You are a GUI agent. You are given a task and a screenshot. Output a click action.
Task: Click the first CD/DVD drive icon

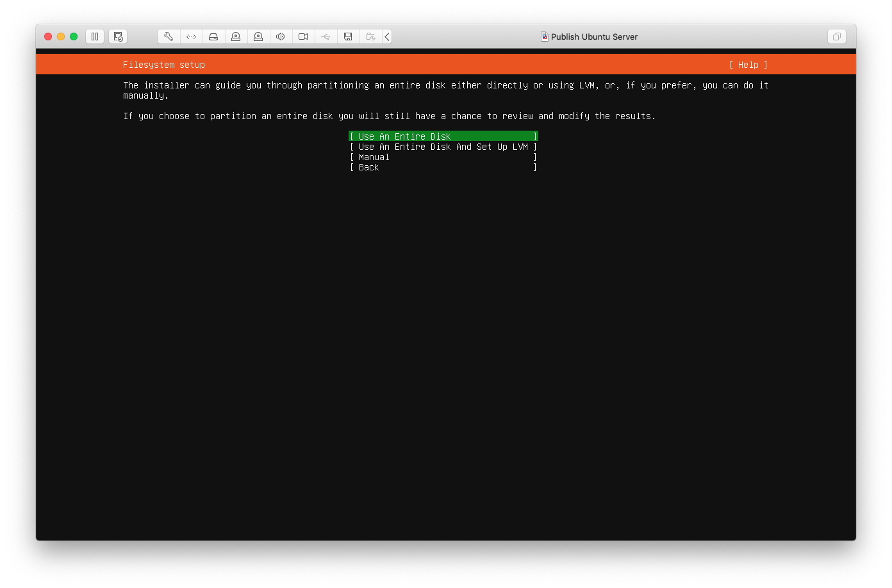pos(236,37)
